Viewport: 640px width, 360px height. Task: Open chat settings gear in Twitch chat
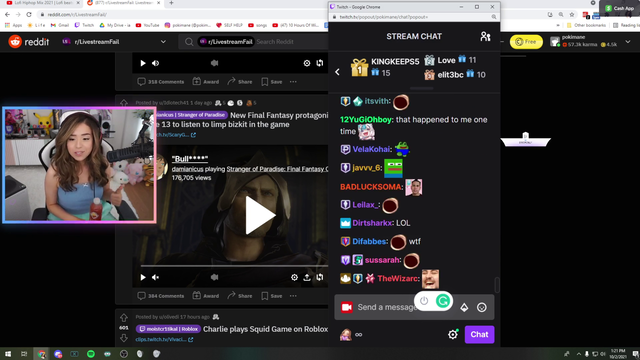pos(453,335)
